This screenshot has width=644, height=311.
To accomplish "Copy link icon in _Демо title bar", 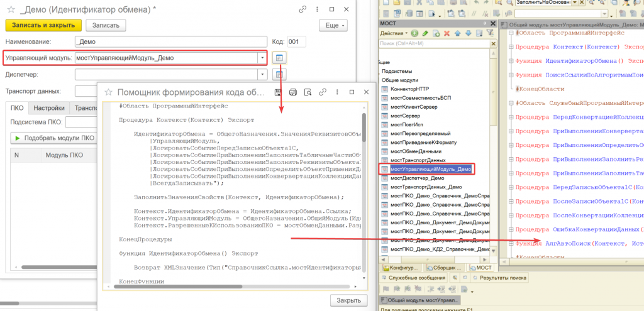I will click(x=303, y=9).
